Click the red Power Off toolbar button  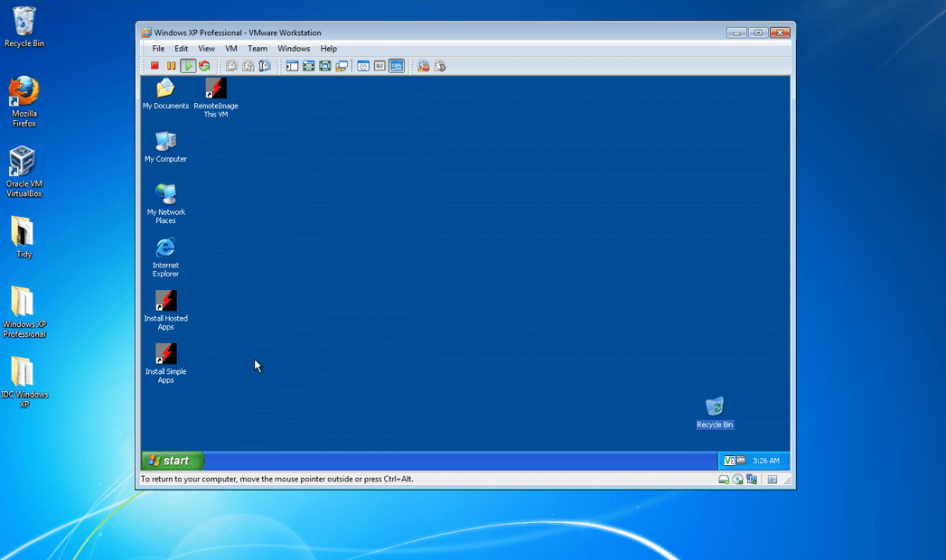[155, 66]
